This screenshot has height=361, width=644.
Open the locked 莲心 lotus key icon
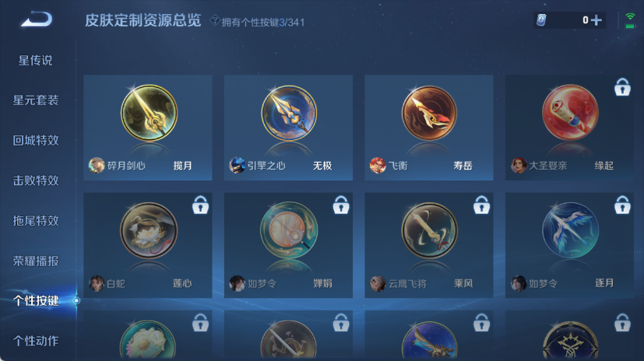click(x=149, y=230)
